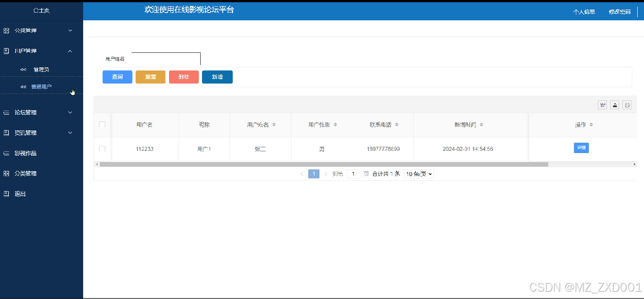Click cell with nickname 用户1
Viewport: 644px width, 299px height.
tap(204, 149)
